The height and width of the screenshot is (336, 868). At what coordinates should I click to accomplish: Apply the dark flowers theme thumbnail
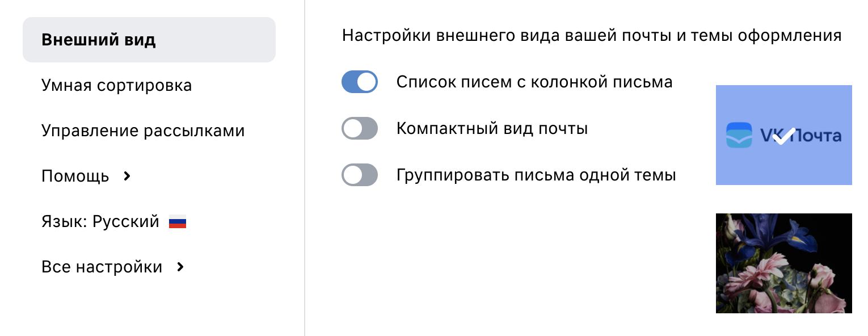784,263
